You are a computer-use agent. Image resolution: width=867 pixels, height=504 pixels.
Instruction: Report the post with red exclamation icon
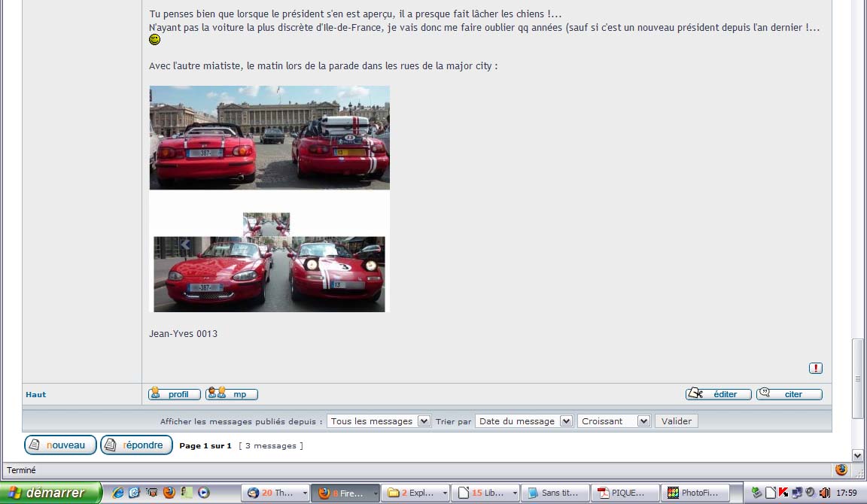[x=816, y=368]
